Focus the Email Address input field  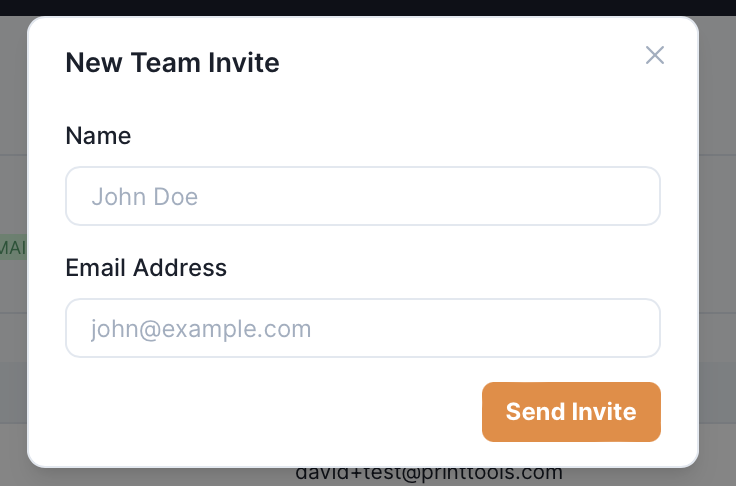click(x=362, y=328)
